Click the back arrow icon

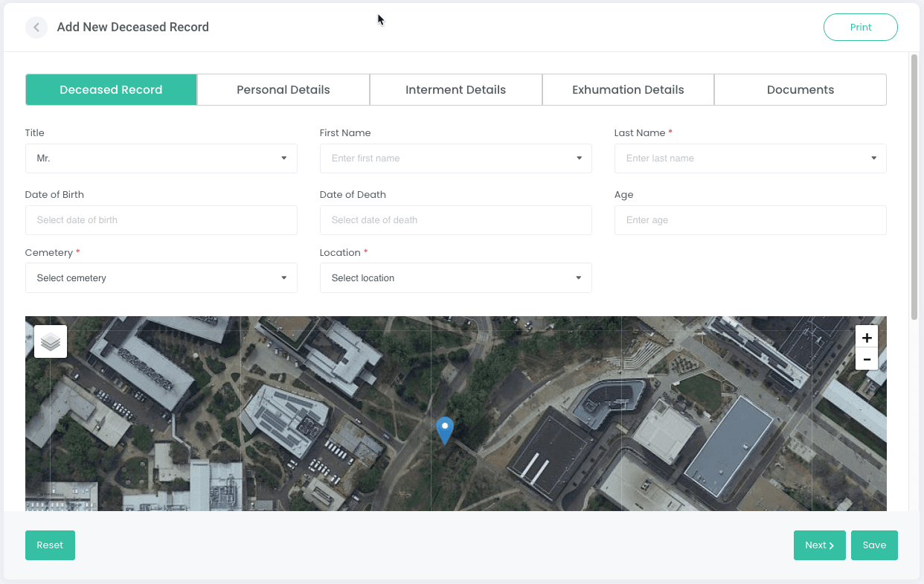(x=36, y=28)
